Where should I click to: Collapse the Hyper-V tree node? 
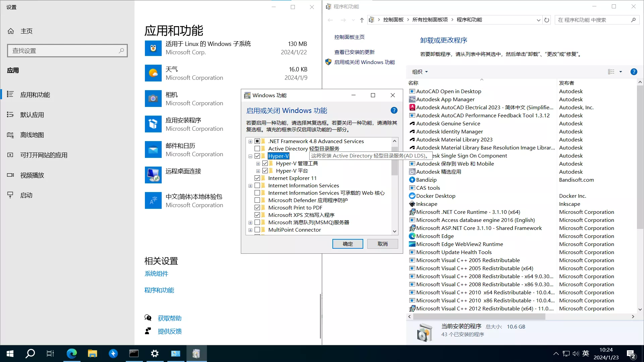(250, 156)
